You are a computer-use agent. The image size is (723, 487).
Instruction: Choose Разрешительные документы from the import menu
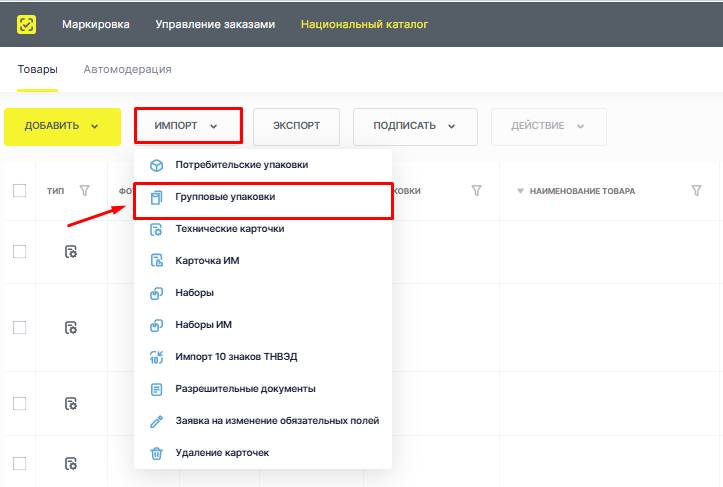(x=263, y=389)
